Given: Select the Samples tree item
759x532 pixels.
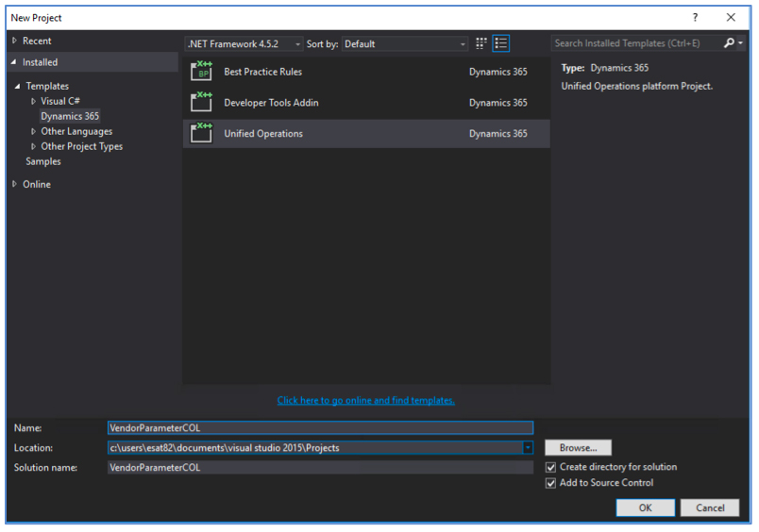Looking at the screenshot, I should (43, 161).
